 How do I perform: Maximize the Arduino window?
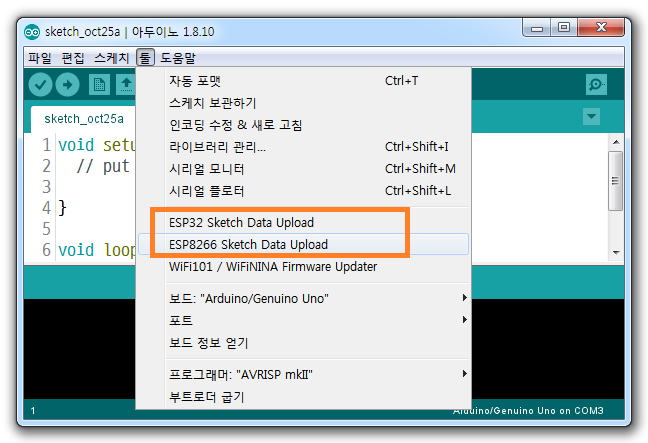(x=564, y=28)
